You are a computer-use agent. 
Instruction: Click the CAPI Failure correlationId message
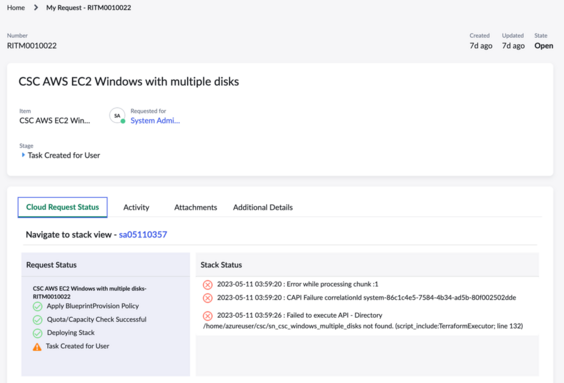(x=367, y=297)
